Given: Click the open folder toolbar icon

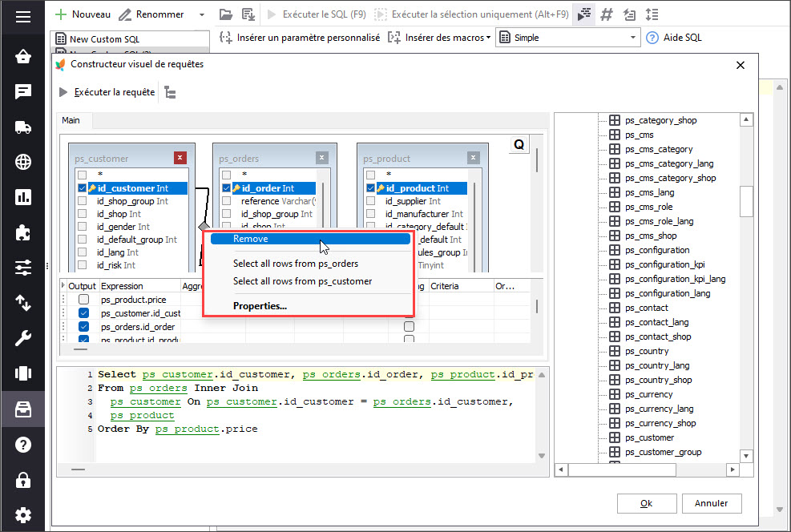Looking at the screenshot, I should tap(226, 14).
